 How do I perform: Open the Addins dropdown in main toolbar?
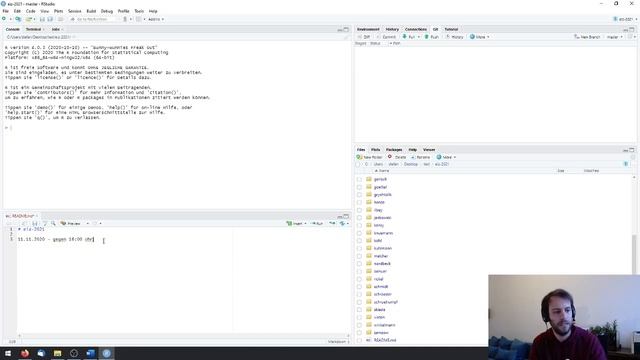coord(156,19)
